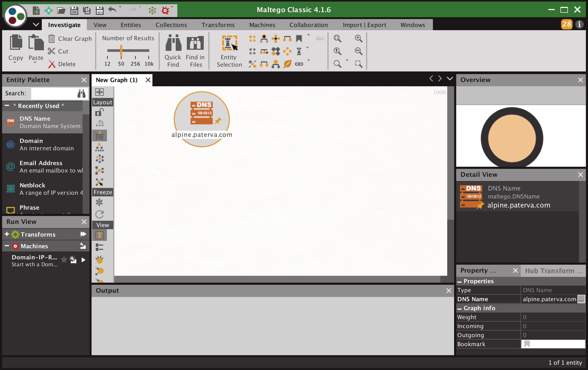Close the New Graph (1) tab
Viewport: 588px width, 370px height.
pyautogui.click(x=148, y=80)
